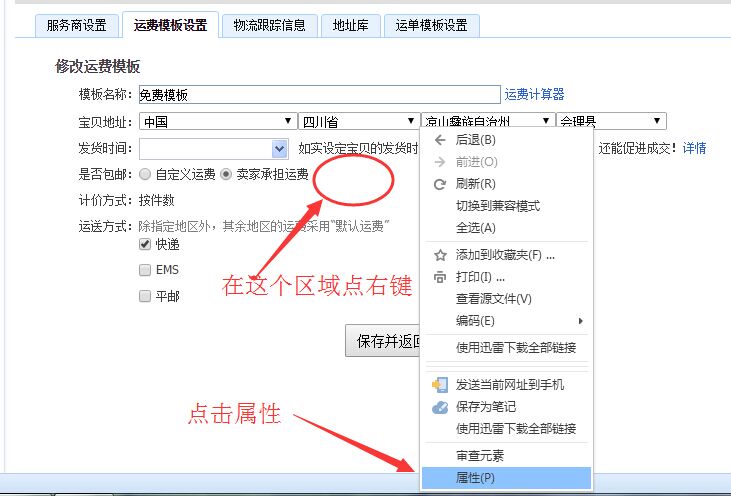Select the 卖家承担运费 radio option

[226, 174]
